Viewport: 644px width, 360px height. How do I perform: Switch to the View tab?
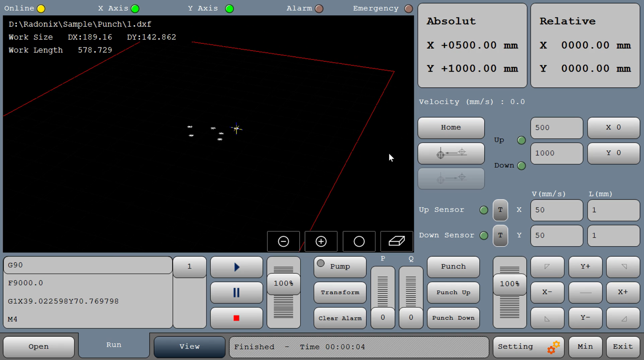pyautogui.click(x=190, y=346)
